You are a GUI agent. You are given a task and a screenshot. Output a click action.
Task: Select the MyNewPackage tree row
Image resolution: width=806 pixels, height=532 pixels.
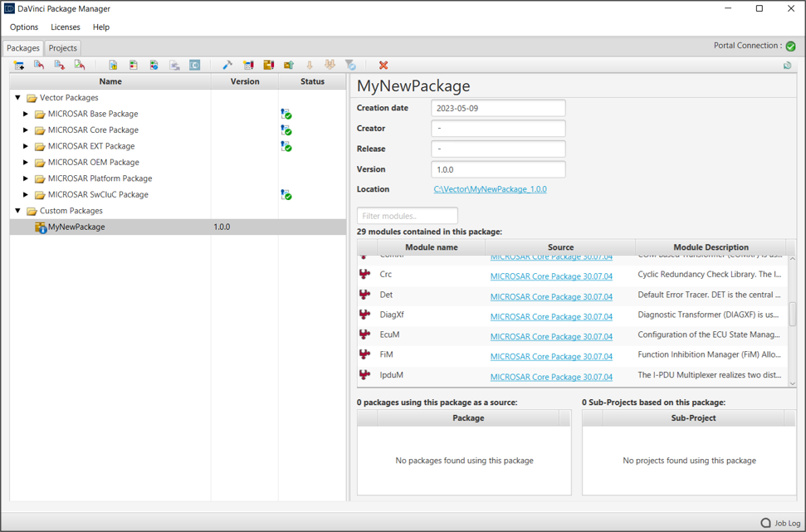tap(178, 227)
